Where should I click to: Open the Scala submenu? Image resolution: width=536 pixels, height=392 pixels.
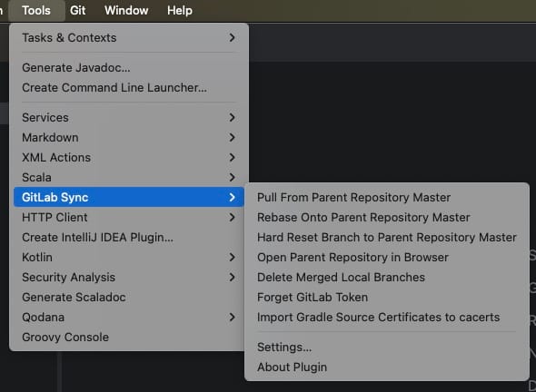point(128,178)
